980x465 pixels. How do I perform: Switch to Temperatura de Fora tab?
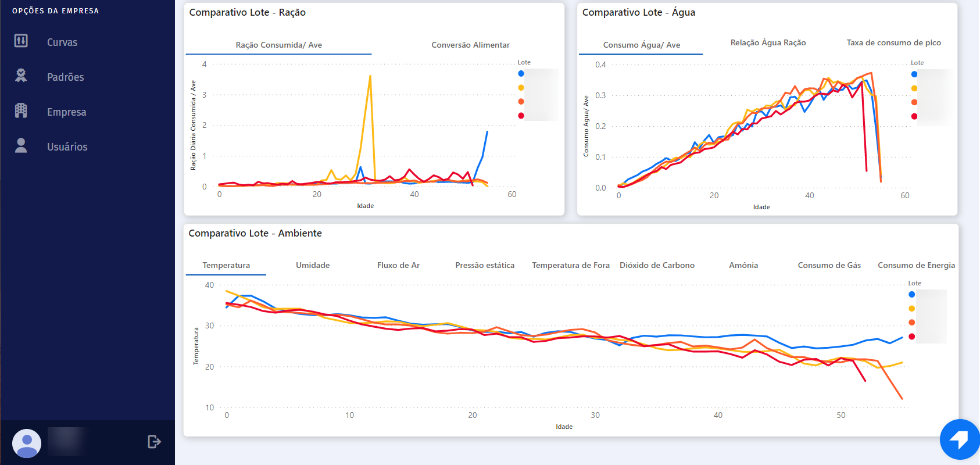pos(571,265)
